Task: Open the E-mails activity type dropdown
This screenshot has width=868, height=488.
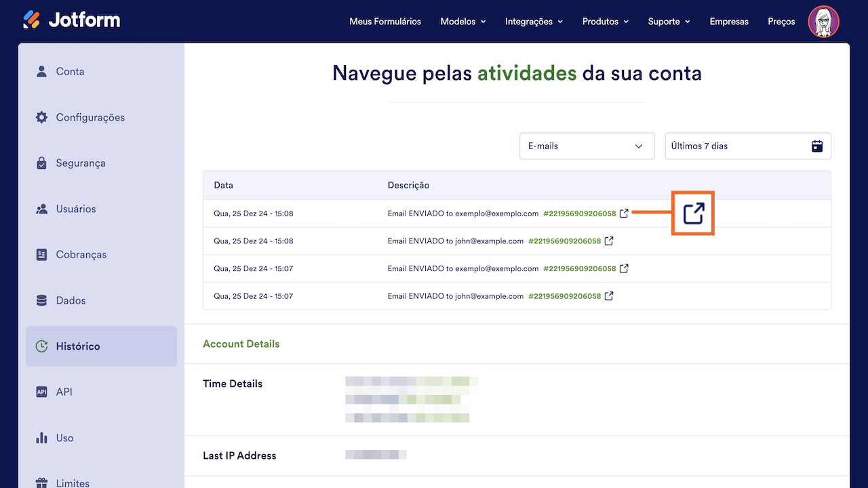Action: tap(587, 146)
